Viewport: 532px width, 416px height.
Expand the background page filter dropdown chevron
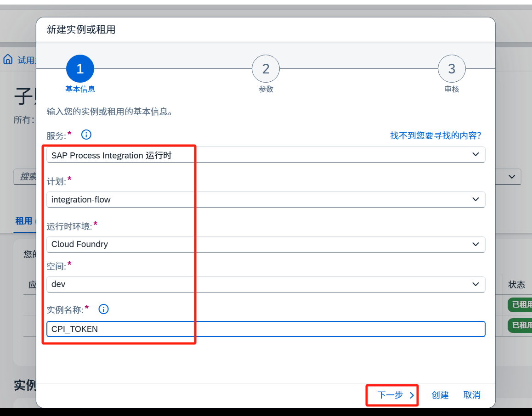512,177
